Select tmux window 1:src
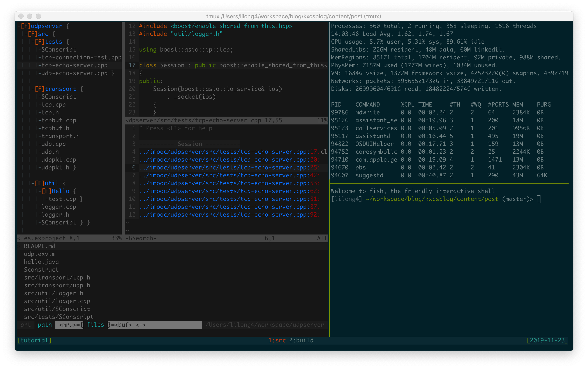The image size is (588, 369). click(277, 340)
